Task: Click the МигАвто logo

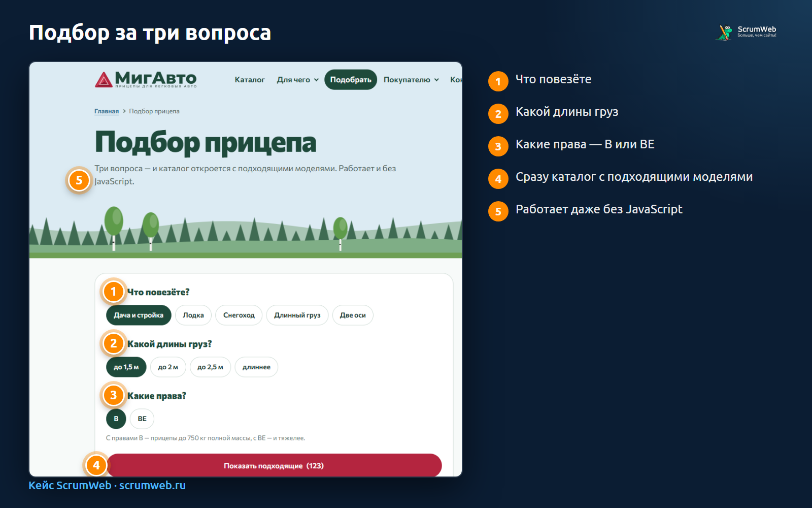Action: (x=146, y=79)
